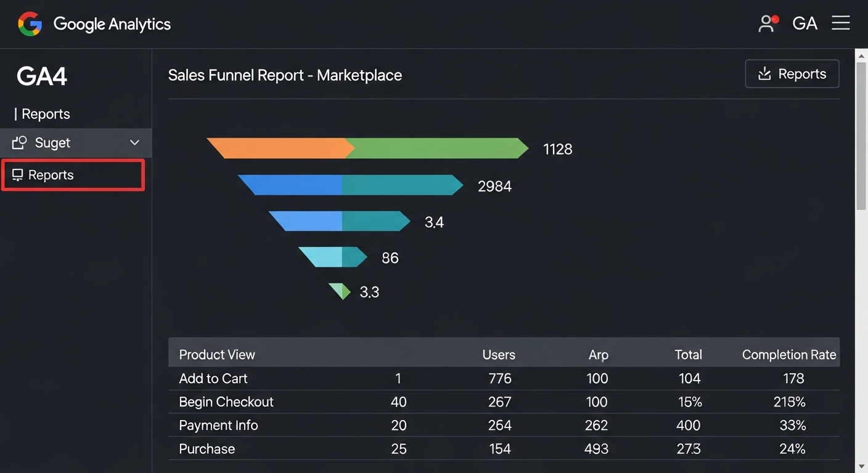
Task: Click the GA4 property title
Action: click(41, 76)
